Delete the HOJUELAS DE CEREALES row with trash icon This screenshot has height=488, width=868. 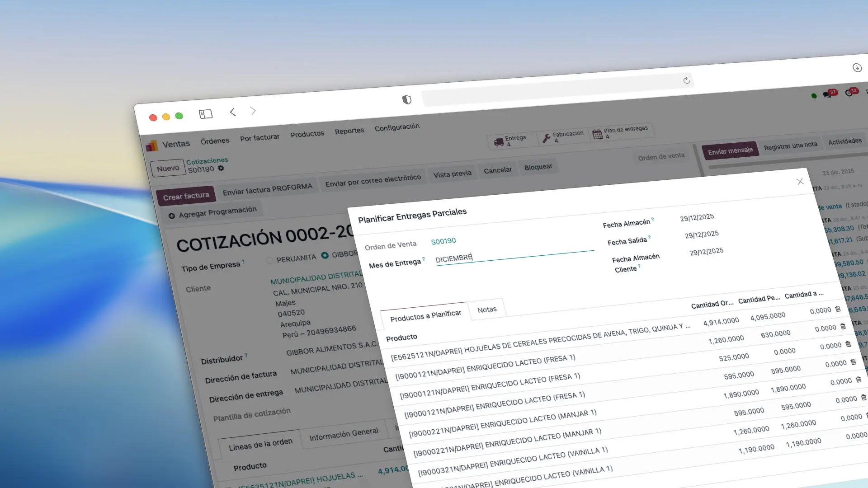[x=838, y=309]
